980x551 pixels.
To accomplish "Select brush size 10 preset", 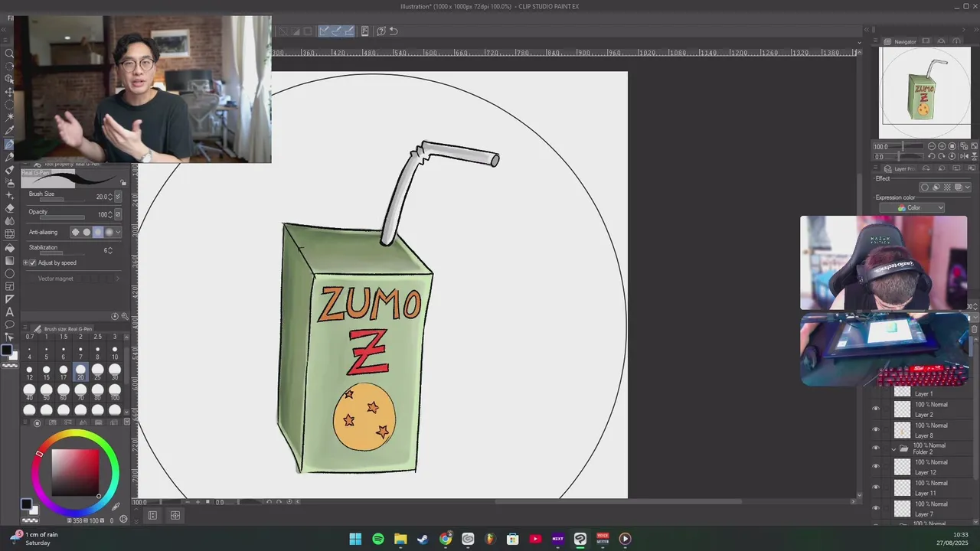I will coord(115,353).
